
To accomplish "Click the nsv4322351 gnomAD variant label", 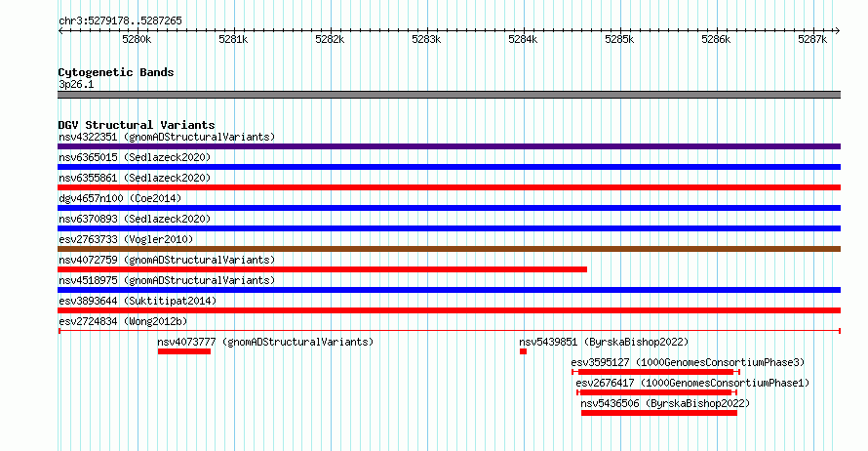I will click(x=167, y=137).
